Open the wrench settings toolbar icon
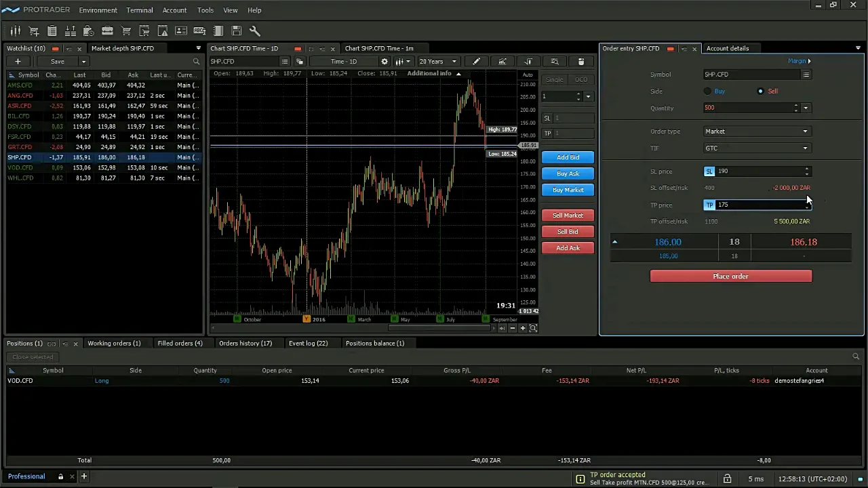 pyautogui.click(x=255, y=30)
